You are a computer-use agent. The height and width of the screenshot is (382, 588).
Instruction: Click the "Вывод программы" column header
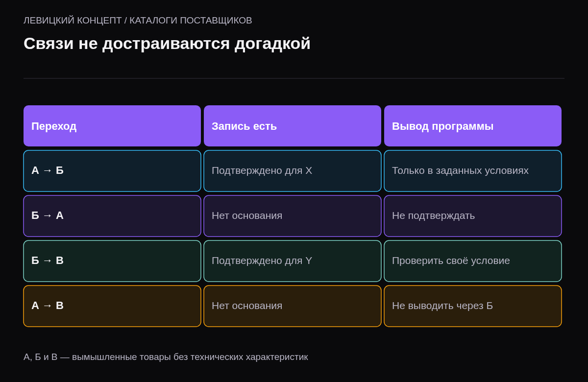click(x=473, y=126)
